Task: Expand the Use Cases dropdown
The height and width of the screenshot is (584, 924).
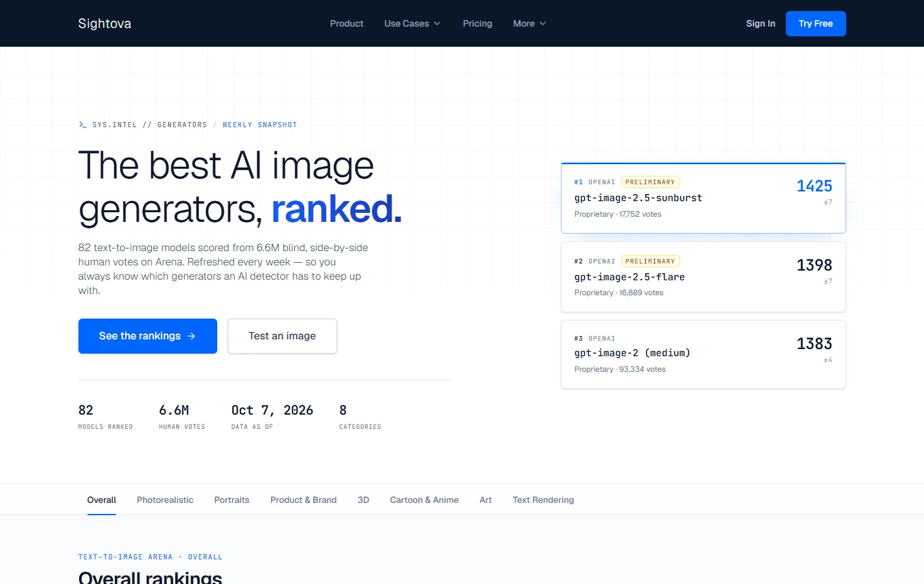Action: coord(412,23)
